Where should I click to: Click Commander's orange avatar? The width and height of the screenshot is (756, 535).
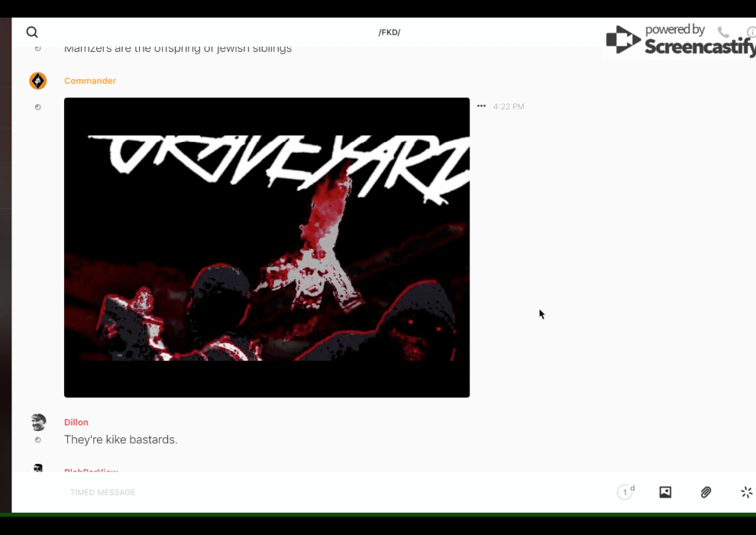coord(37,81)
